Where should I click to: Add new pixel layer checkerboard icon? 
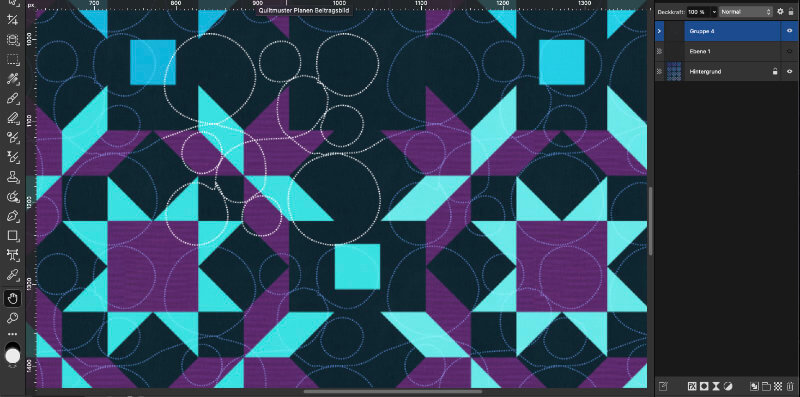(778, 386)
